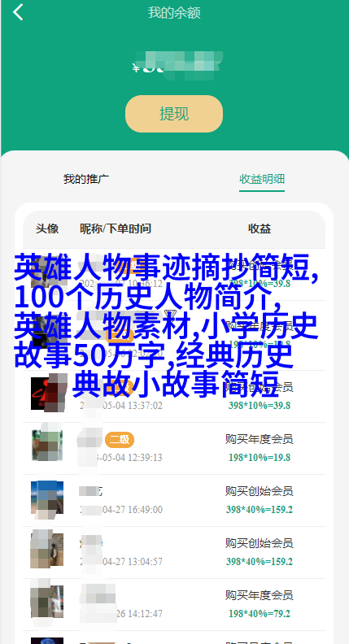Click the 头像 column header
Image resolution: width=349 pixels, height=644 pixels.
47,228
